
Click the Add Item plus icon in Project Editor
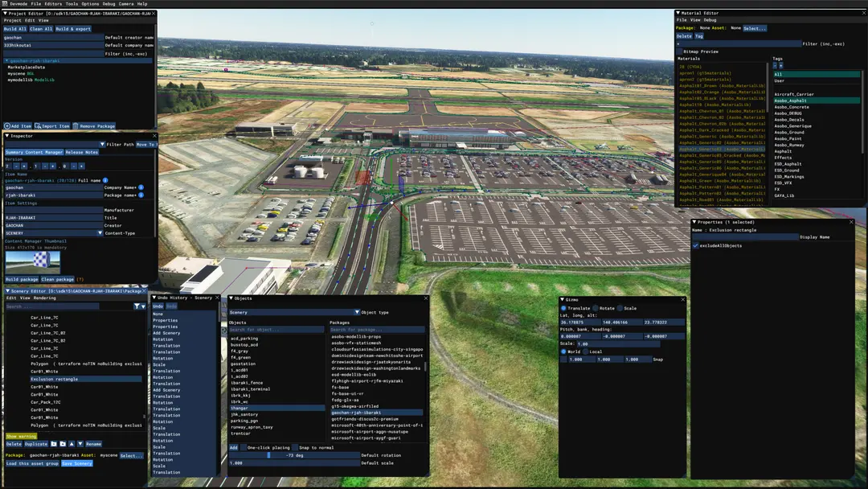tap(7, 126)
